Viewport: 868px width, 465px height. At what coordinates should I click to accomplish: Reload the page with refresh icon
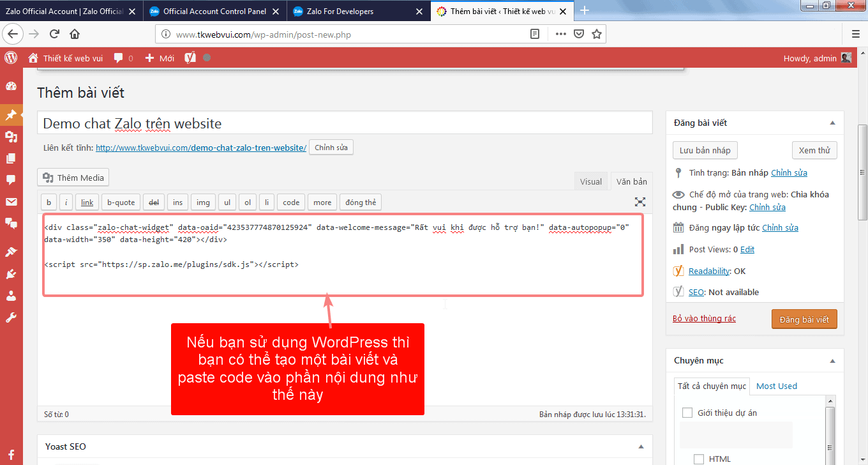(54, 34)
